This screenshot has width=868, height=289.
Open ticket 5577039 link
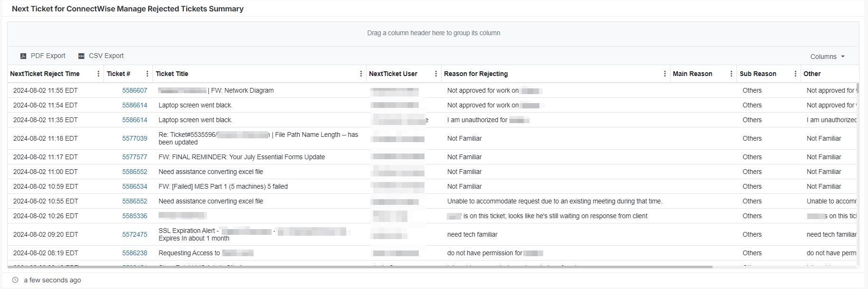[x=134, y=138]
